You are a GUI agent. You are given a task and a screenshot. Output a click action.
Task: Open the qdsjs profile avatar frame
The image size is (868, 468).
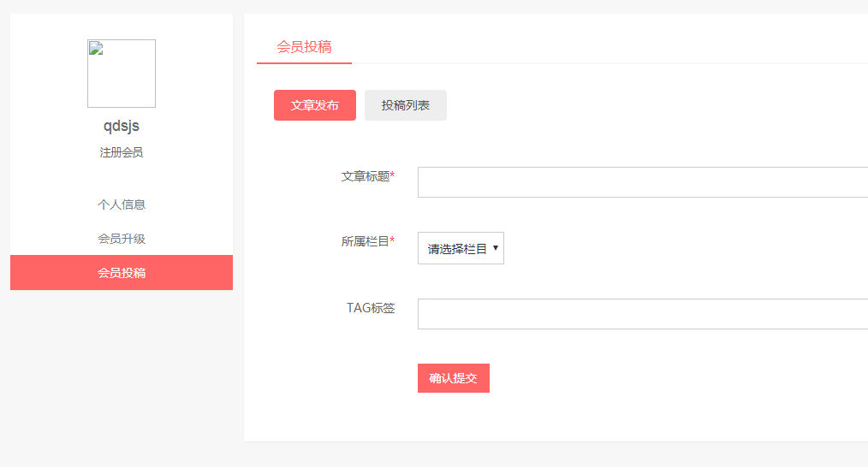(x=122, y=74)
